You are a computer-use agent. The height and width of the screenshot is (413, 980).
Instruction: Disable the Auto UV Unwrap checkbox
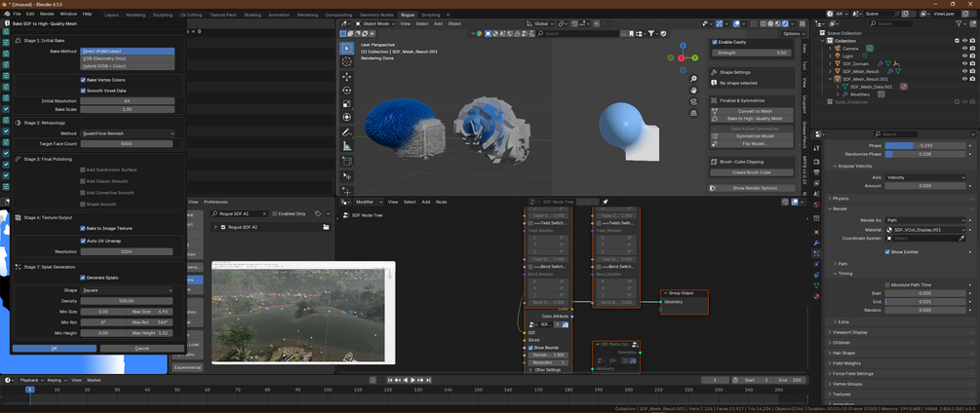point(82,240)
